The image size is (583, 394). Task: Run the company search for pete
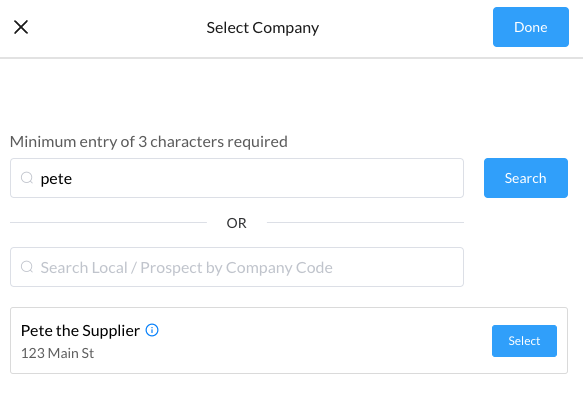click(x=525, y=178)
